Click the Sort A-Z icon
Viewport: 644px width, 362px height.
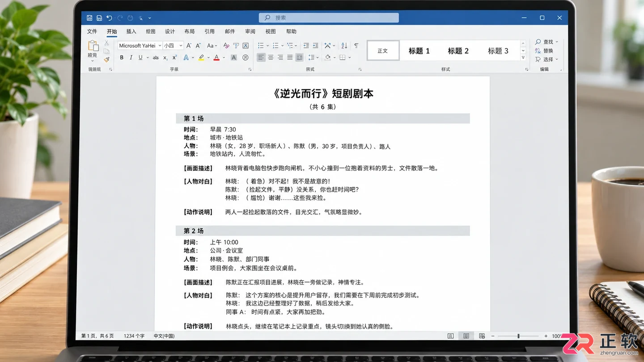click(x=344, y=46)
